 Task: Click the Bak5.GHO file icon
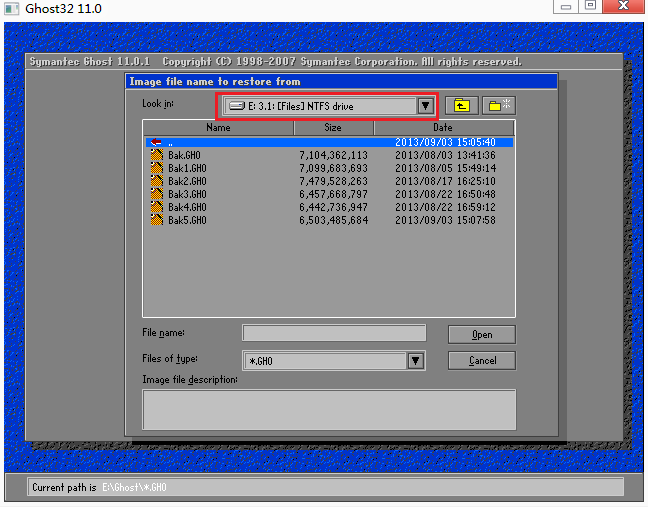[157, 220]
